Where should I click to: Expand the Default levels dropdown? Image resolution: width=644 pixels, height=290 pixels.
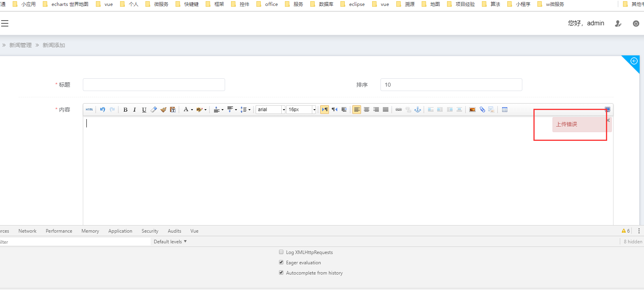click(170, 241)
